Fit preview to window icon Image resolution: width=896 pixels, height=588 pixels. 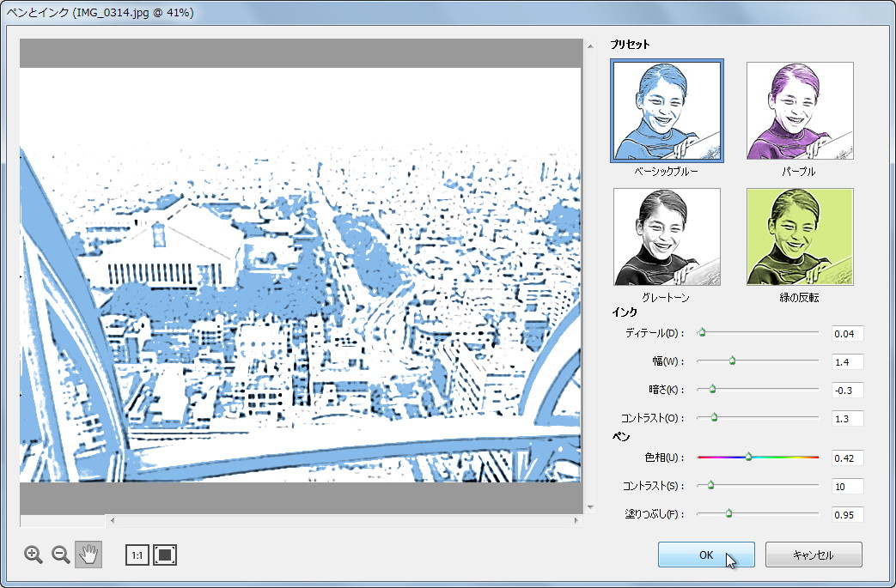click(165, 555)
